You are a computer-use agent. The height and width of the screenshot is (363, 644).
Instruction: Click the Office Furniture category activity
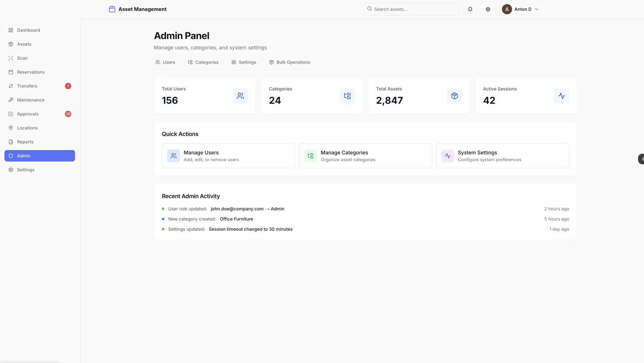tap(236, 219)
